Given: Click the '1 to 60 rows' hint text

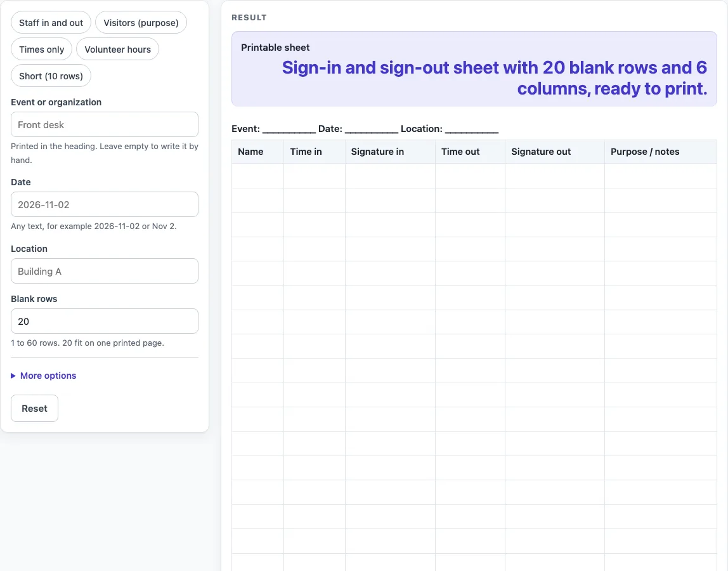Looking at the screenshot, I should click(x=88, y=343).
